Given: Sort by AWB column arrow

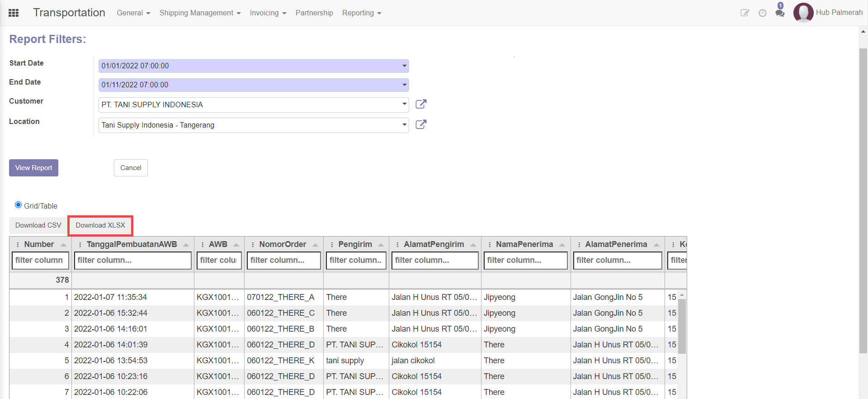Looking at the screenshot, I should 236,245.
